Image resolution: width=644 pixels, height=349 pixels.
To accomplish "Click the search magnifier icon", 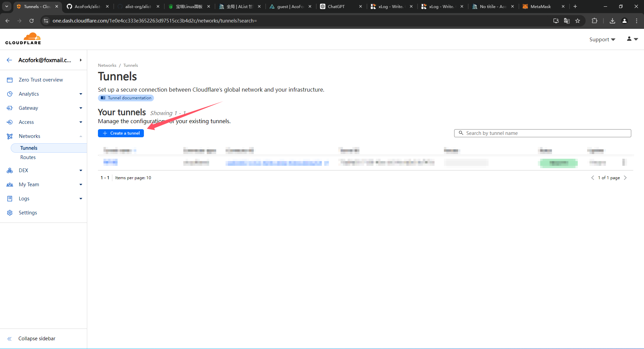I will coord(461,133).
